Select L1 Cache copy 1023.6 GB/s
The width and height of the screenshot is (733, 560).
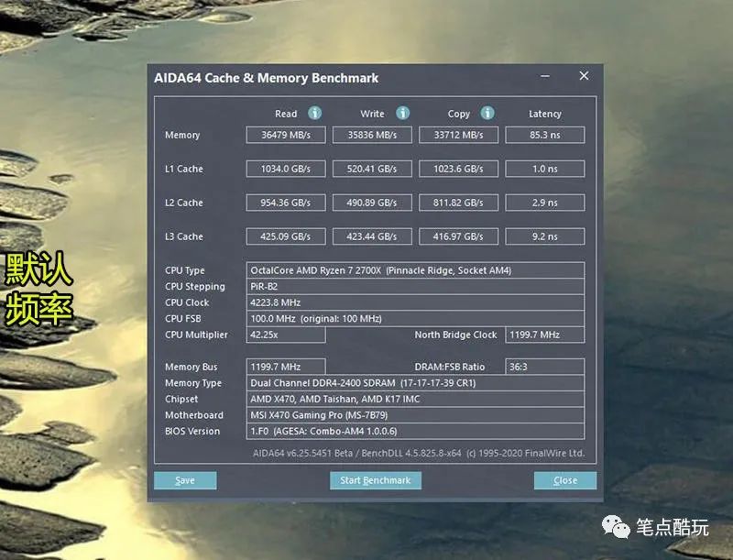pyautogui.click(x=459, y=169)
